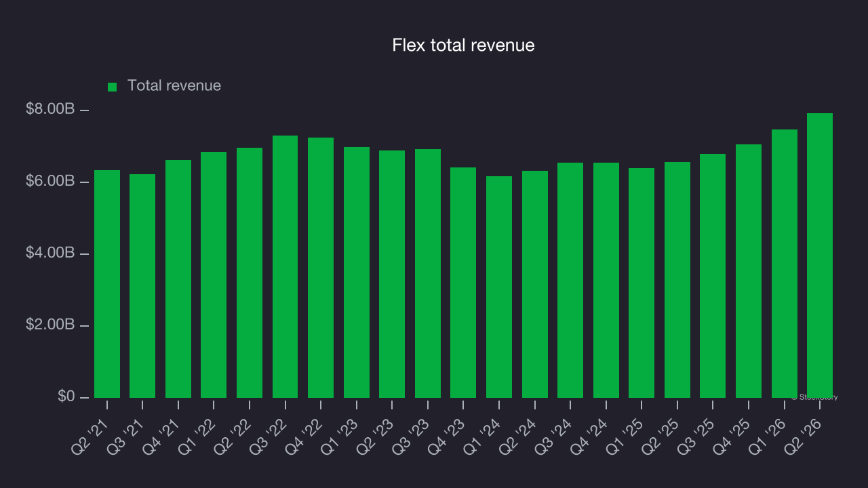Viewport: 868px width, 488px height.
Task: Click the Q3 '23 revenue bar
Action: [428, 273]
